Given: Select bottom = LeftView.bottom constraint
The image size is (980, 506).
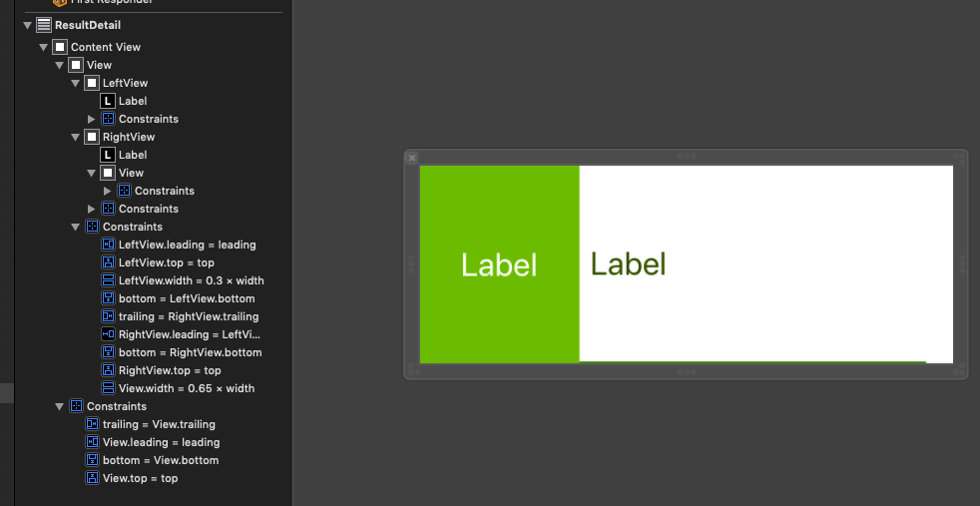Looking at the screenshot, I should (x=187, y=298).
